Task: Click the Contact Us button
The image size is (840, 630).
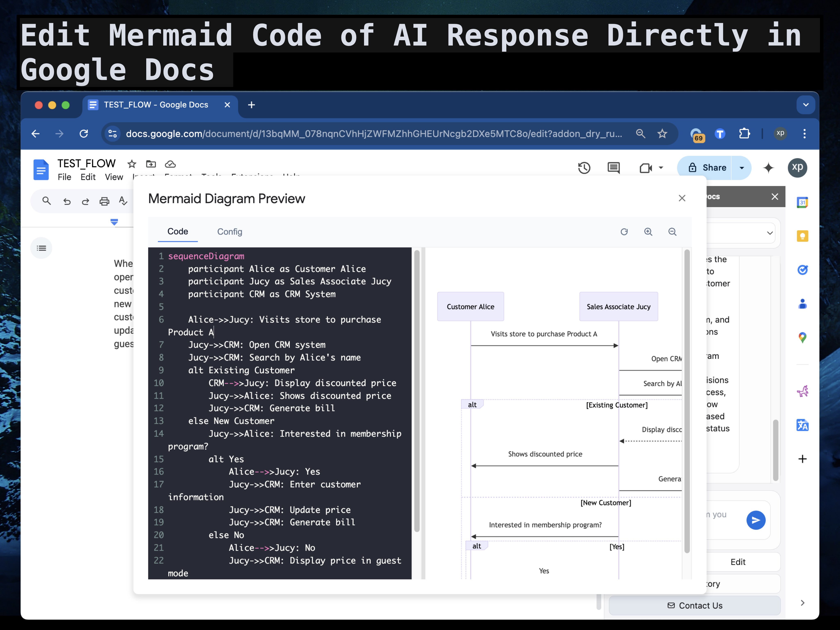Action: pos(695,605)
